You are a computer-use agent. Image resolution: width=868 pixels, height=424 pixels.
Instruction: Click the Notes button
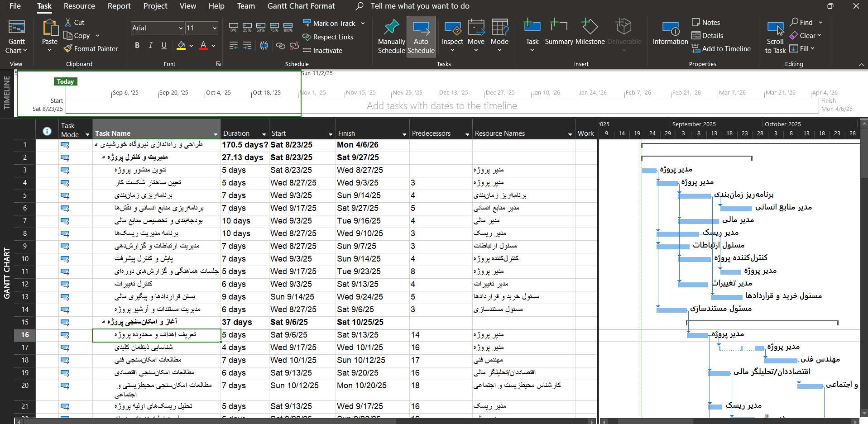click(x=706, y=23)
